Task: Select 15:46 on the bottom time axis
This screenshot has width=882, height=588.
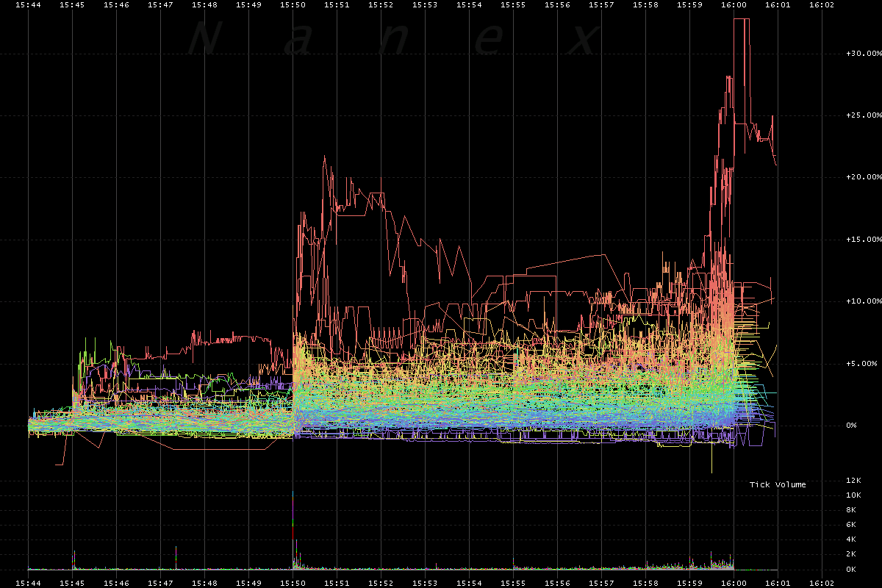Action: pyautogui.click(x=116, y=583)
